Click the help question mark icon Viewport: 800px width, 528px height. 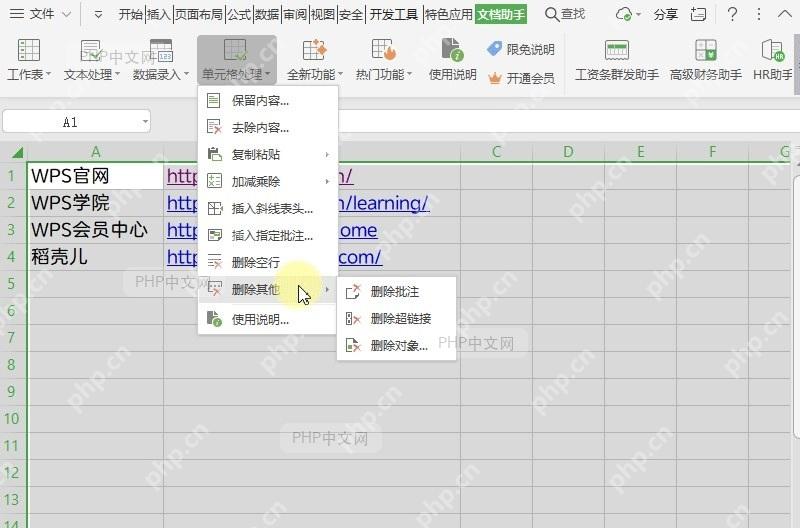click(732, 14)
